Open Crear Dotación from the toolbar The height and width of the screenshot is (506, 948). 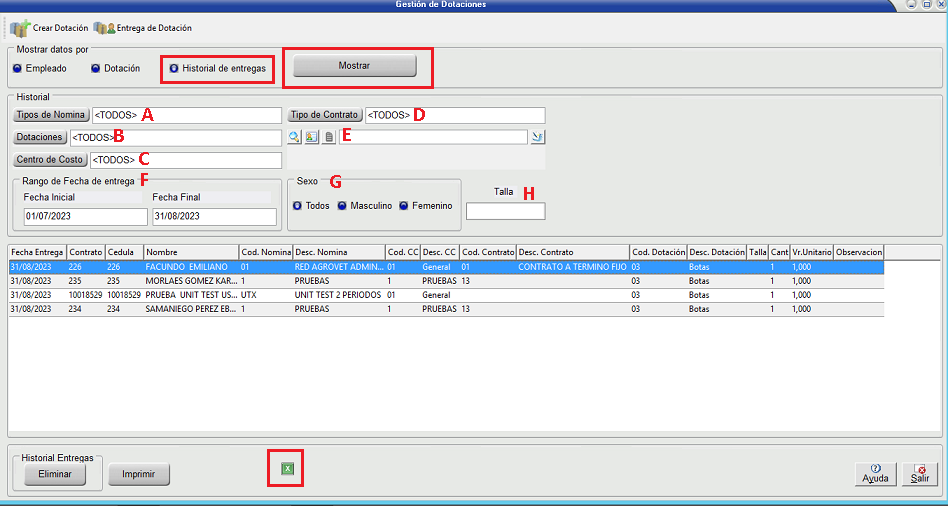click(50, 28)
